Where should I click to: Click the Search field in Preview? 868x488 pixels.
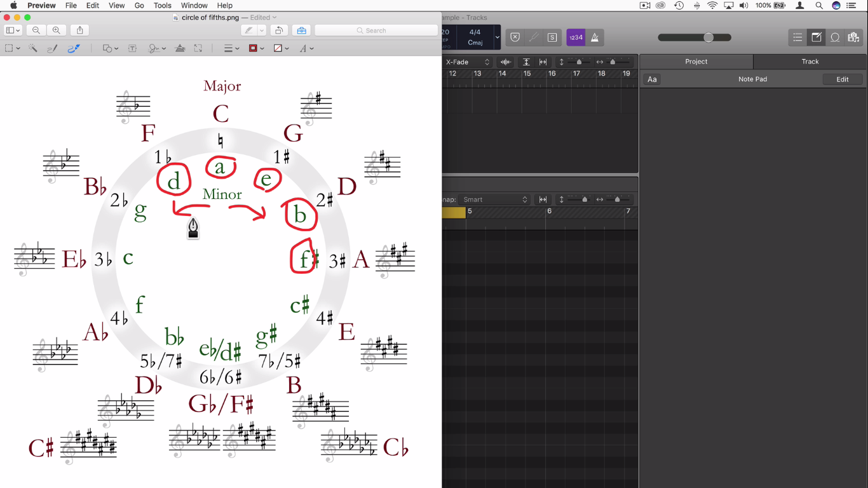pos(376,30)
